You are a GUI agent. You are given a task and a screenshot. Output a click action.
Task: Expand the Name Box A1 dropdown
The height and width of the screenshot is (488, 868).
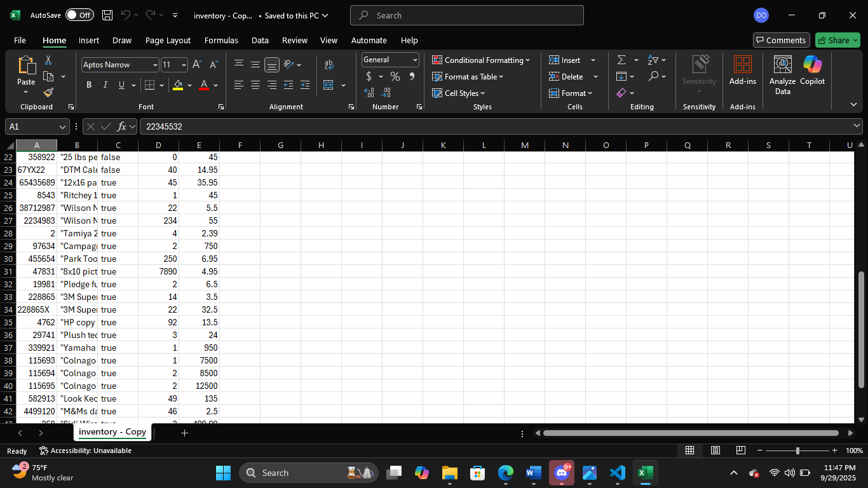click(62, 126)
